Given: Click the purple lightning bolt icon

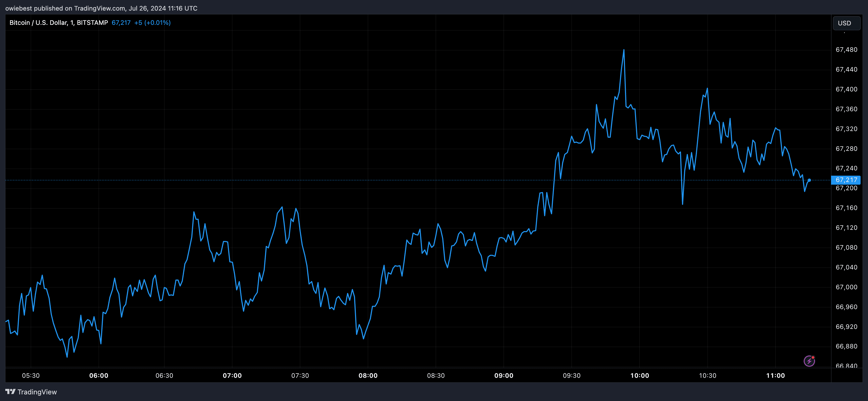Looking at the screenshot, I should 809,361.
